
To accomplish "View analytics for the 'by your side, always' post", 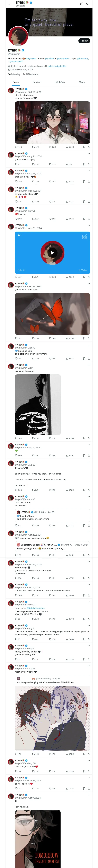I will click(68, 202).
